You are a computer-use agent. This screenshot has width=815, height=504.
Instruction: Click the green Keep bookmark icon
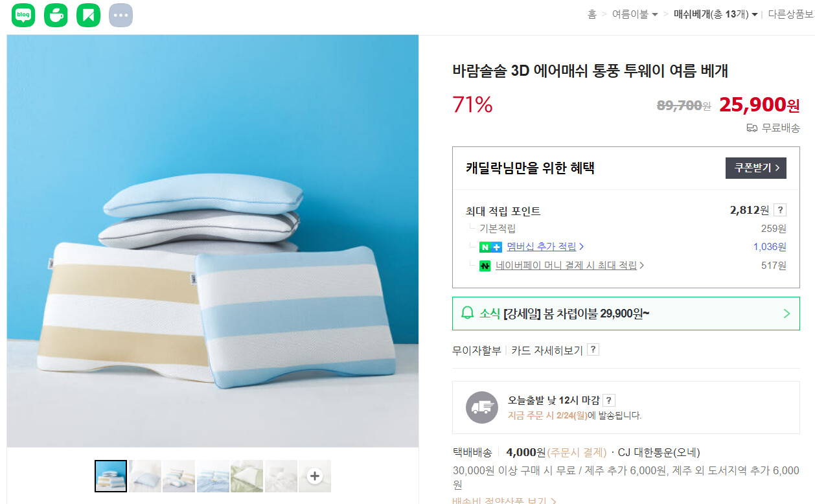tap(88, 15)
